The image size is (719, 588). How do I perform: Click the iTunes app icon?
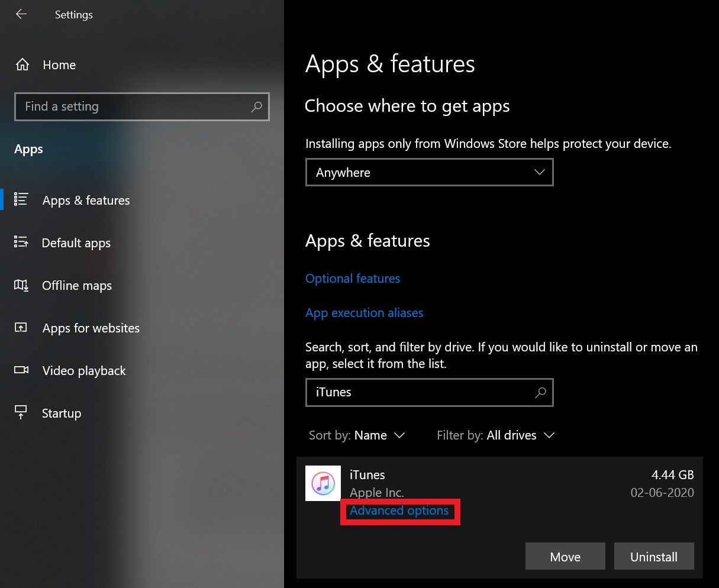(323, 483)
